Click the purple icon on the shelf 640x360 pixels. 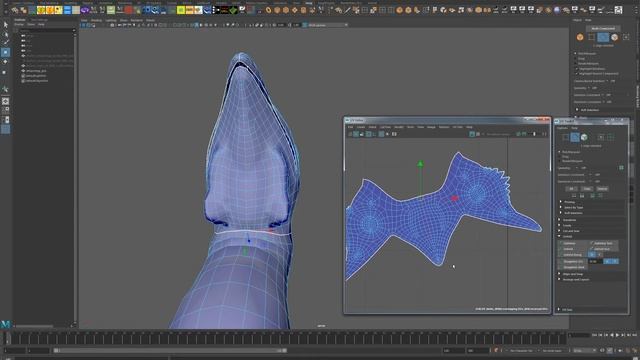pos(85,10)
